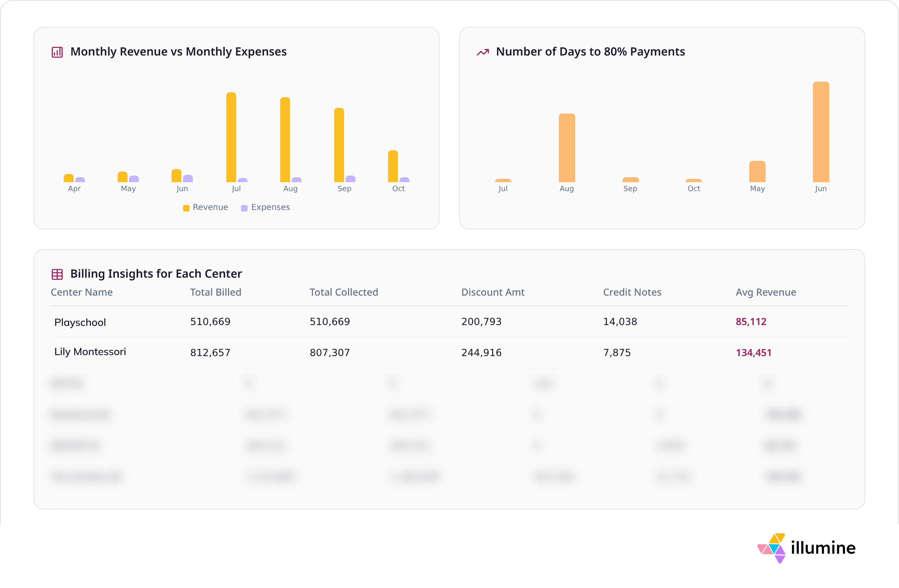Sort by Center Name column header
Viewport: 899px width, 588px height.
coord(81,292)
